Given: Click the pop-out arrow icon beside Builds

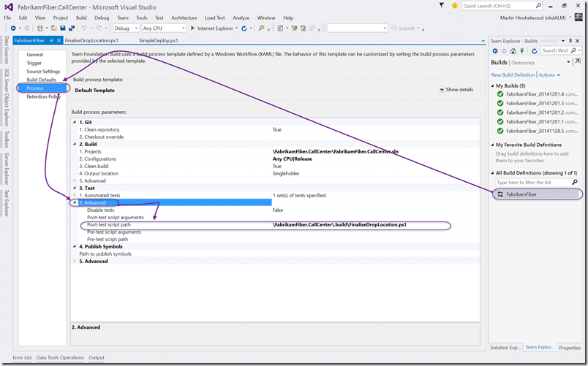Looking at the screenshot, I should (578, 61).
